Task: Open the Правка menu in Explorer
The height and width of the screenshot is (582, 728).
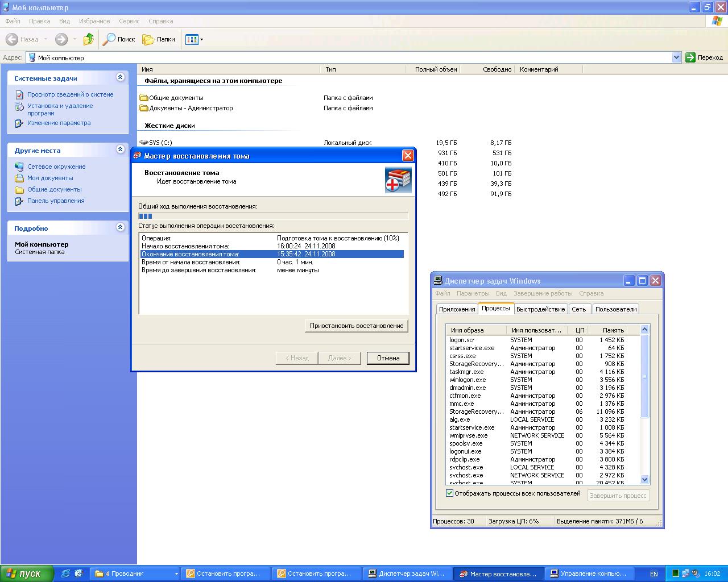Action: [40, 21]
